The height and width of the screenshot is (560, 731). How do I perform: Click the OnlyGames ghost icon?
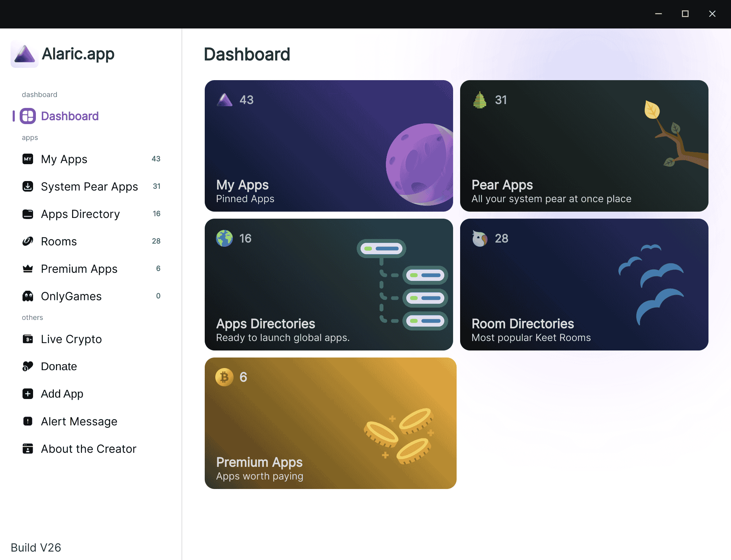pos(28,296)
